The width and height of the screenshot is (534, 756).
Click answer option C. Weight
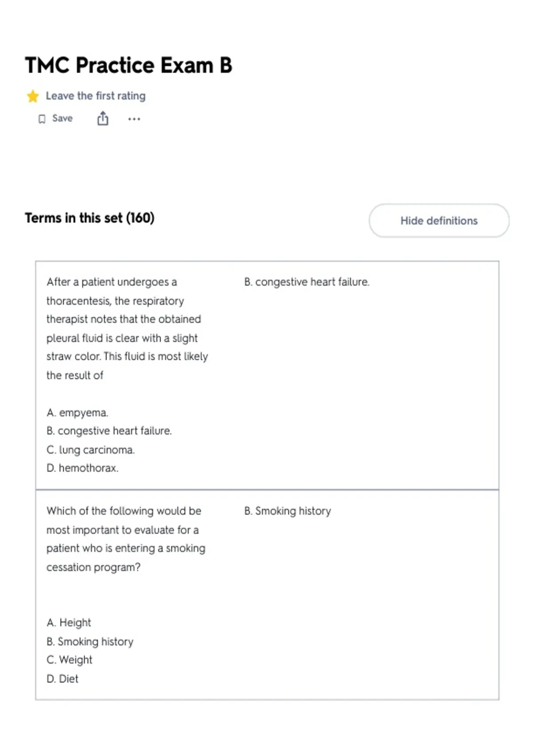point(69,660)
